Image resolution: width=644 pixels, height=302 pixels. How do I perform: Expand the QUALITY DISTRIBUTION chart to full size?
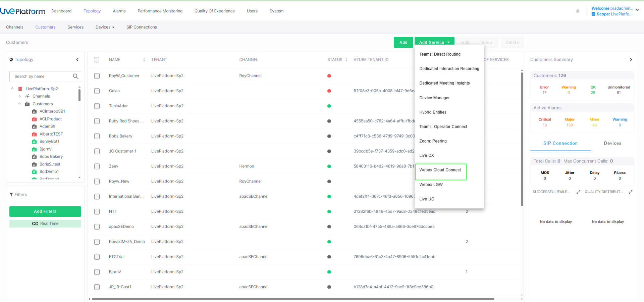[x=631, y=192]
